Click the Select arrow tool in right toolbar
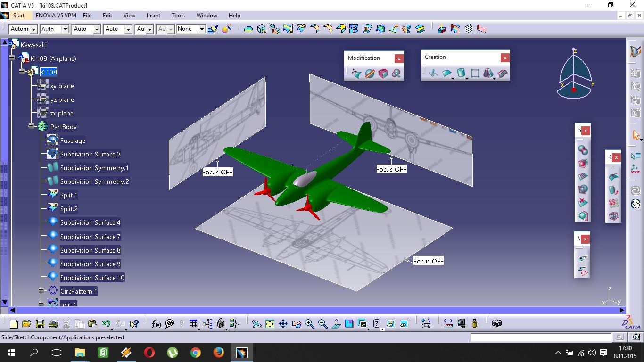This screenshot has height=362, width=644. click(x=636, y=135)
